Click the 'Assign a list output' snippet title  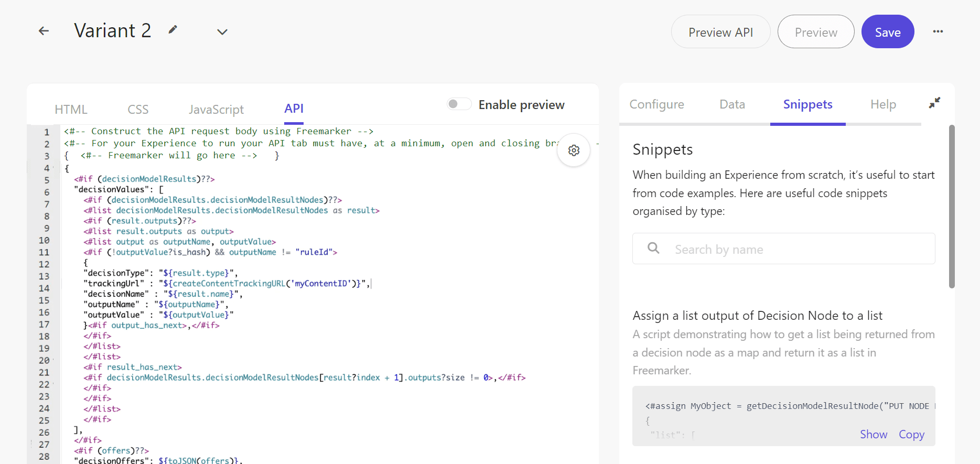(757, 315)
